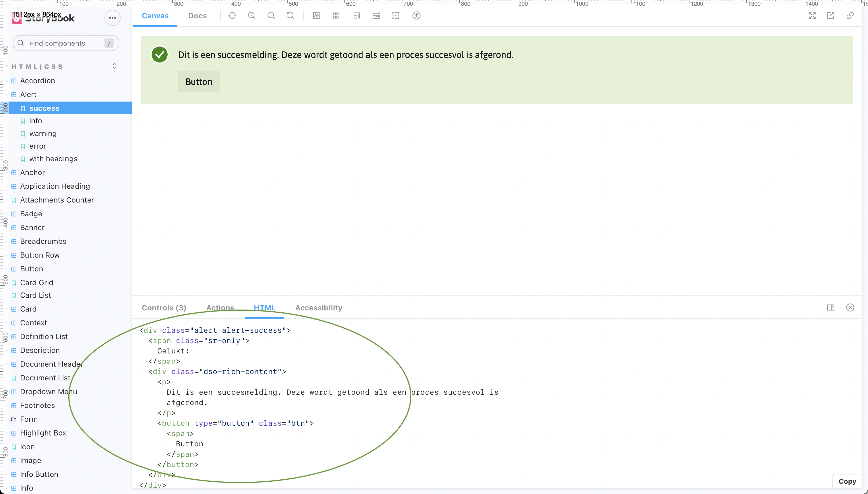Enable measure tool for the preview
This screenshot has height=494, width=868.
pos(376,15)
